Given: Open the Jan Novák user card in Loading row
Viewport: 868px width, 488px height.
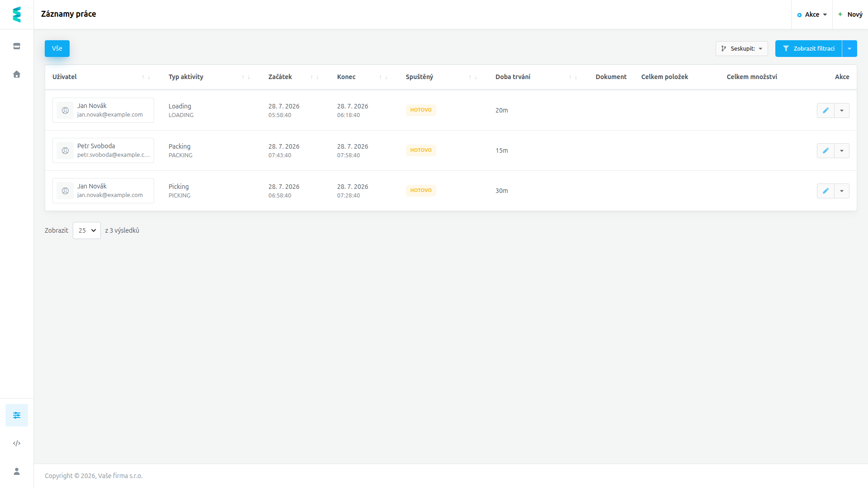Looking at the screenshot, I should (x=103, y=110).
